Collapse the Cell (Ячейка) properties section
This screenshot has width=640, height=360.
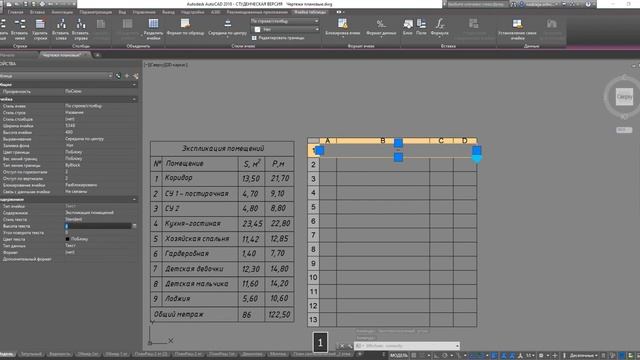(134, 100)
